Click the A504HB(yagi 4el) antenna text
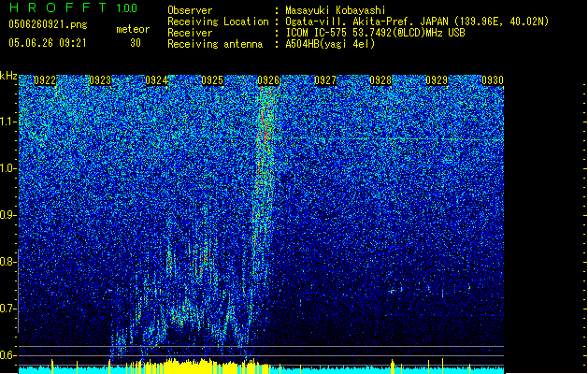The image size is (588, 374). point(330,44)
